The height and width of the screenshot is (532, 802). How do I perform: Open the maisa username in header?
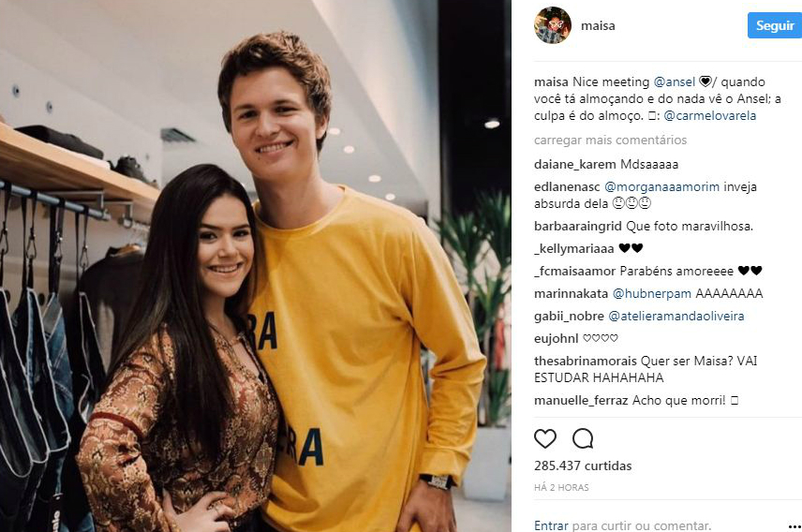[x=598, y=25]
